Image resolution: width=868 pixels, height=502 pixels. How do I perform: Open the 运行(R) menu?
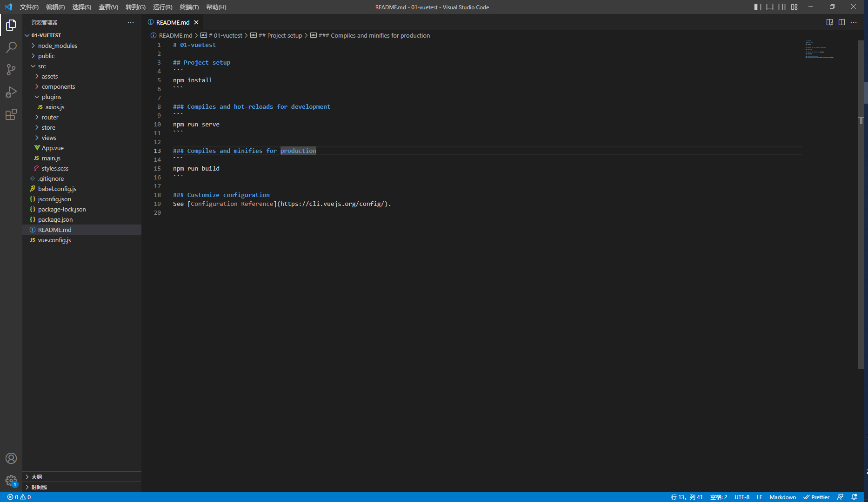tap(162, 7)
